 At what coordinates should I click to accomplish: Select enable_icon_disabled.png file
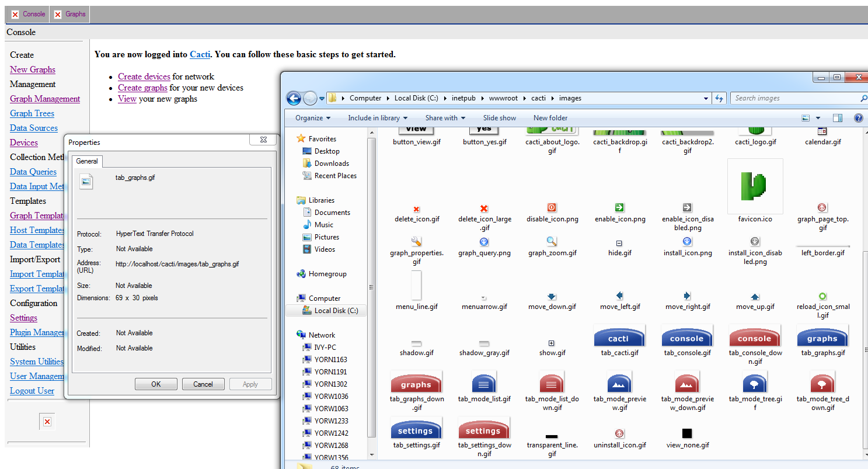coord(687,207)
